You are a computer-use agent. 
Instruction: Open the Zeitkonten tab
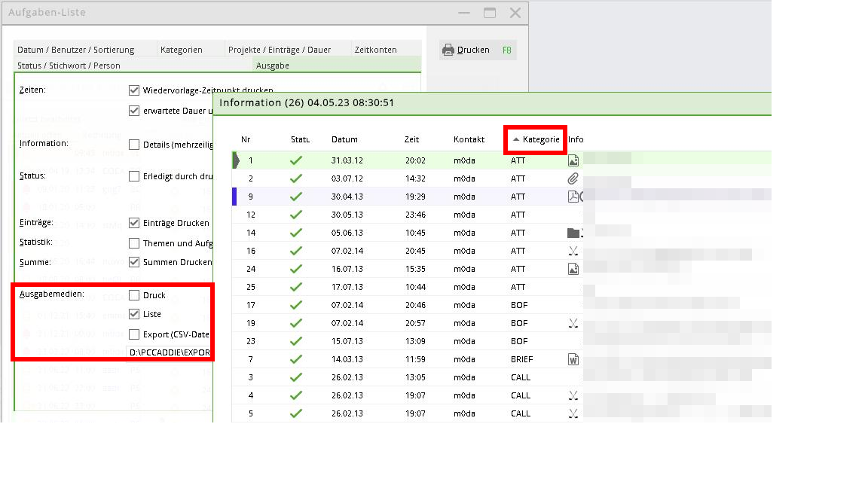375,50
